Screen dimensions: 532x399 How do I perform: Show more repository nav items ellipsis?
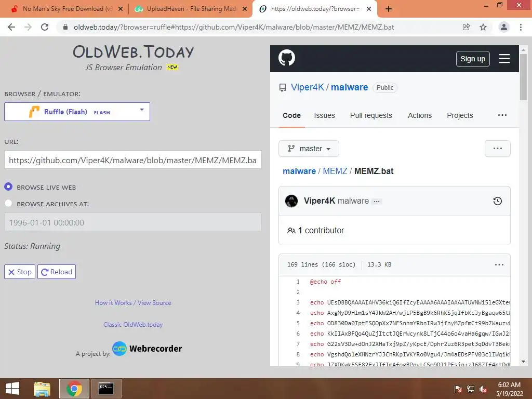click(x=502, y=115)
